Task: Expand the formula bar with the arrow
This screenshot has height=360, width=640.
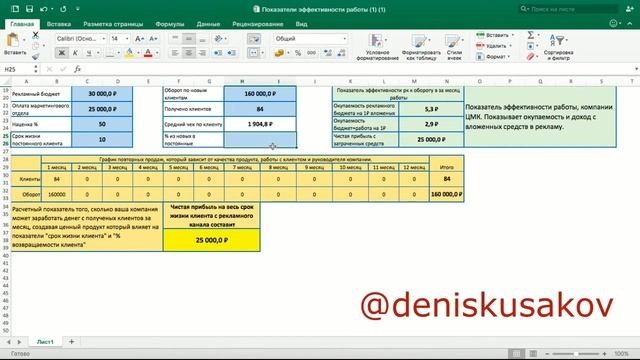Action: coord(636,69)
